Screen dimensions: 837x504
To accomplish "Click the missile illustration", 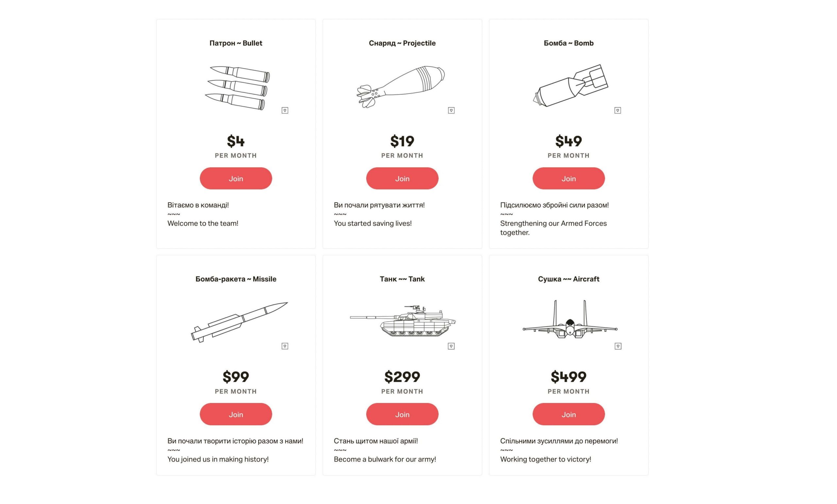I will pyautogui.click(x=239, y=322).
